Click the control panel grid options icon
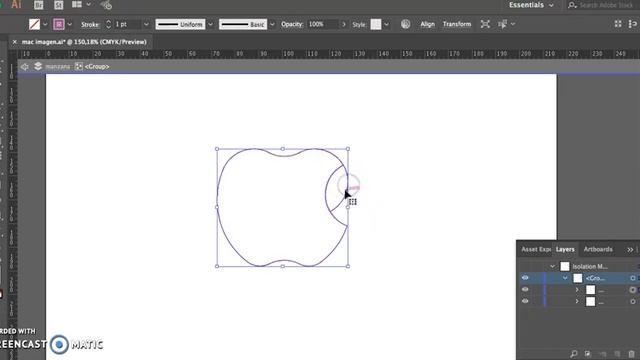This screenshot has width=640, height=360. (618, 24)
